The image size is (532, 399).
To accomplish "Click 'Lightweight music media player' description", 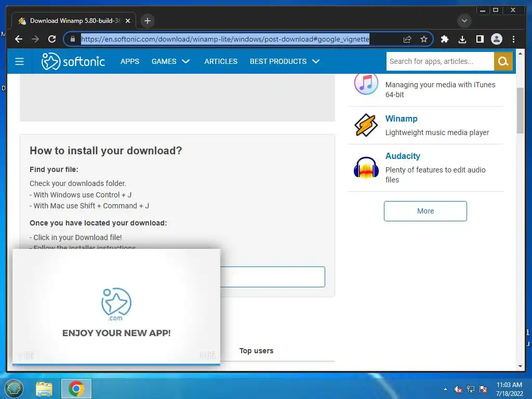I will pos(437,132).
